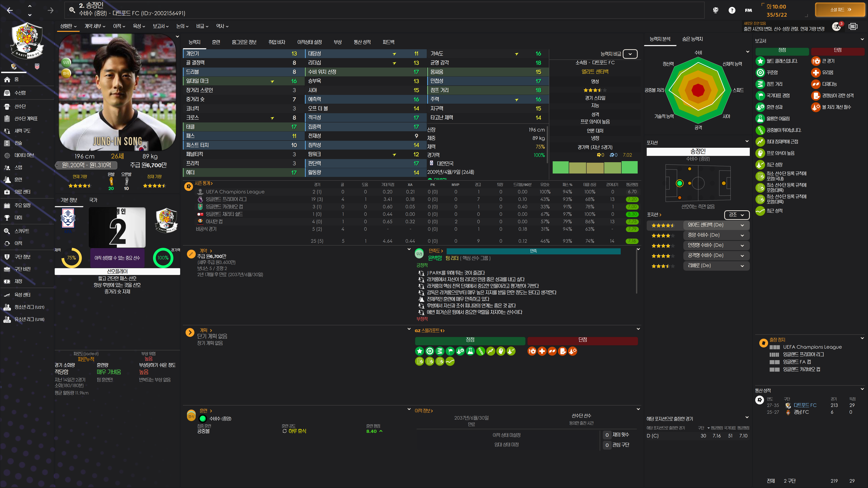Open the help question mark icon

pos(731,10)
